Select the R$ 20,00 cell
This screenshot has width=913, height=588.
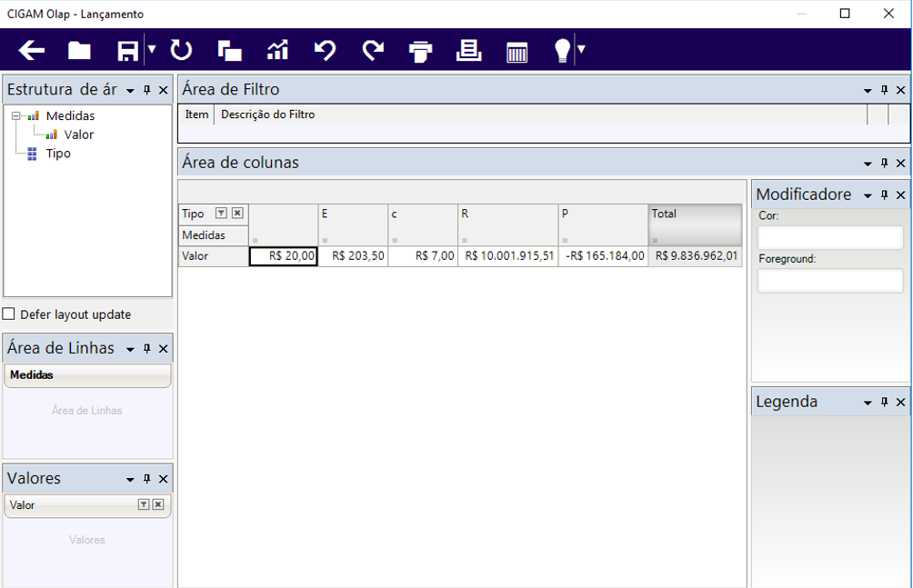pyautogui.click(x=284, y=256)
